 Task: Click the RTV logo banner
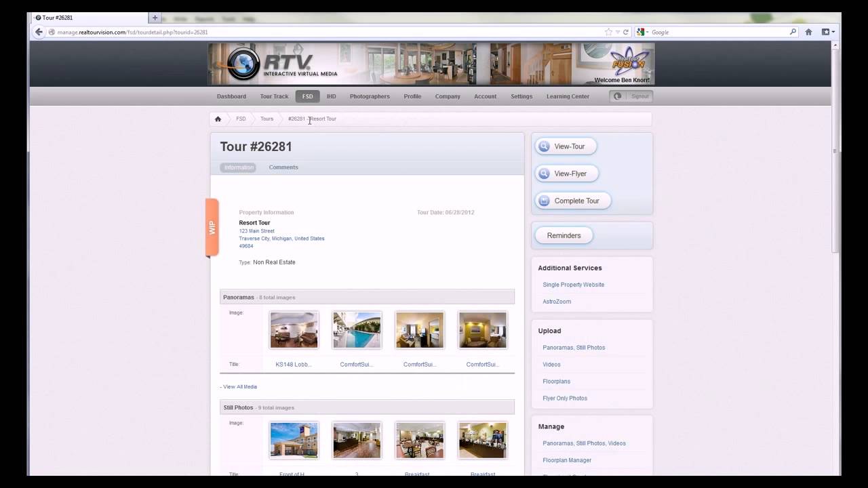(431, 64)
